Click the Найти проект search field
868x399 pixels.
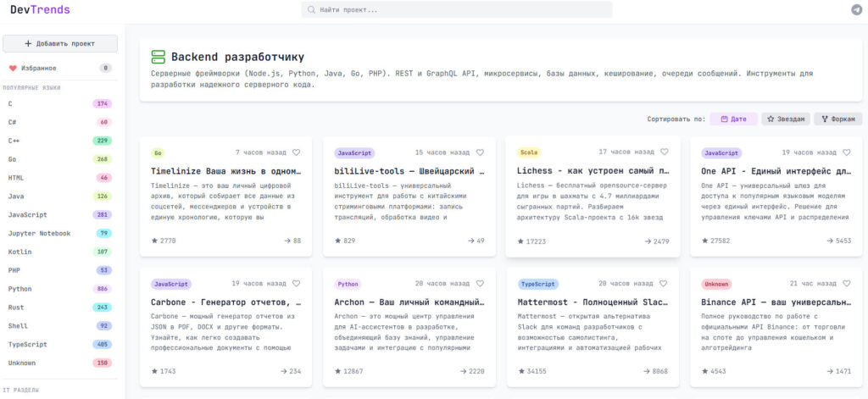457,9
